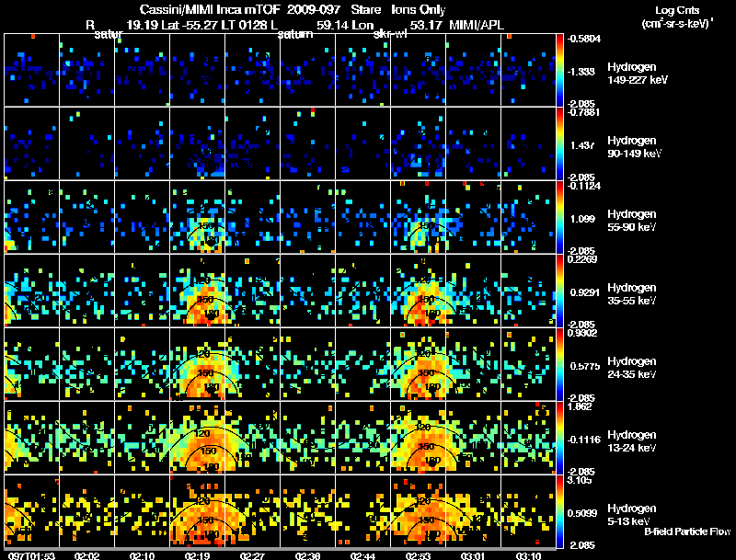Select the 'Hydrogen 149-227 keV' row label
Viewport: 736px width, 560px height.
[x=638, y=74]
